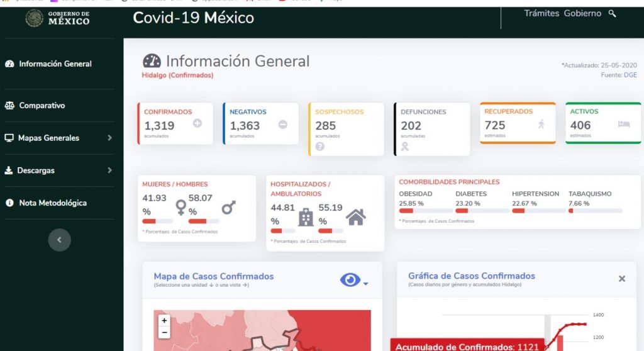
Task: Open the search magnifier icon in header
Action: coord(612,14)
